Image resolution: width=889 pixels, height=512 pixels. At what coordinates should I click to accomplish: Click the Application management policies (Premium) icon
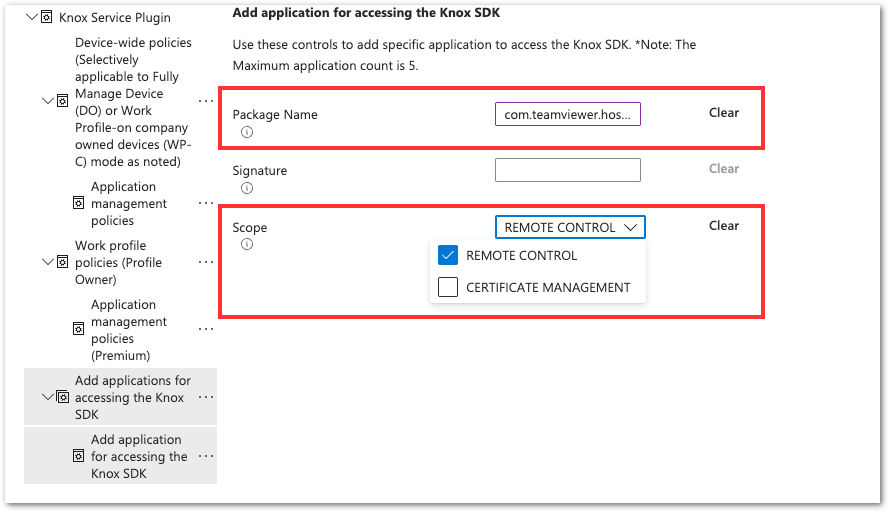(79, 329)
